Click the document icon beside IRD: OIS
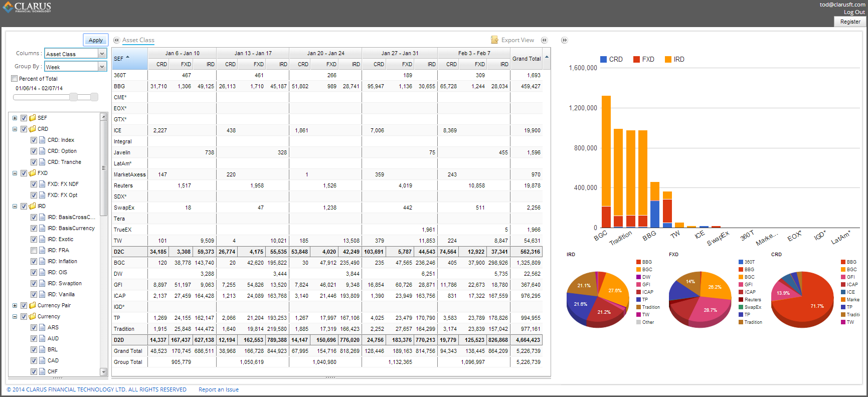The height and width of the screenshot is (397, 868). click(x=42, y=272)
